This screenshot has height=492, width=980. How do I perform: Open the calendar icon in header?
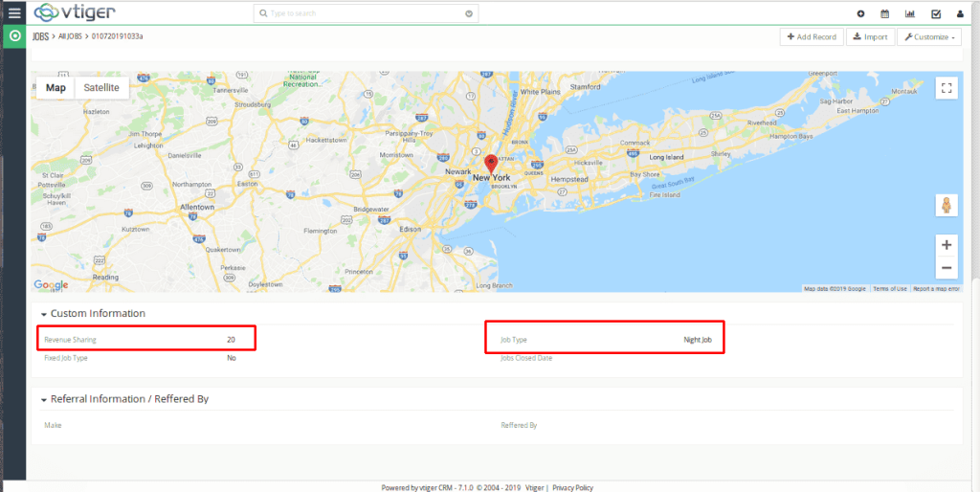[x=885, y=13]
